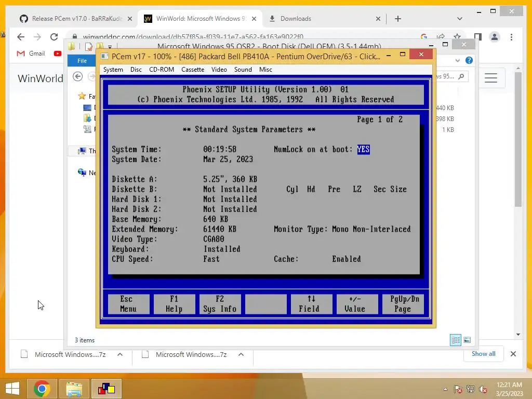Image resolution: width=532 pixels, height=399 pixels.
Task: Click the Chrome page vertical scrollbar
Action: tap(518, 139)
